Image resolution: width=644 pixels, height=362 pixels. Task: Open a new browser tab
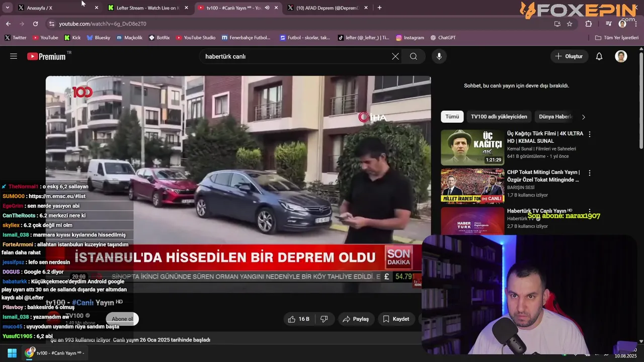click(x=379, y=8)
